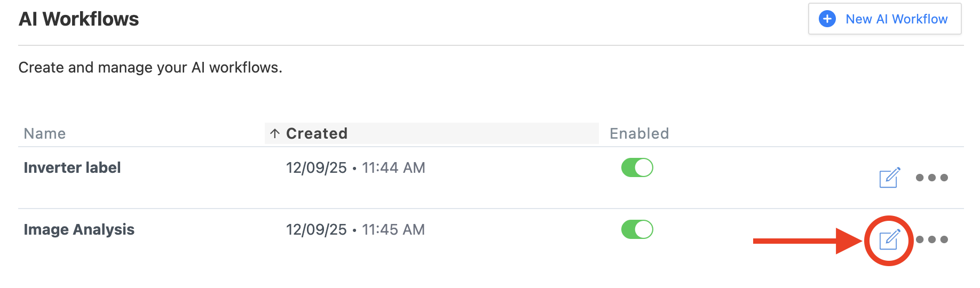Screen dimensions: 980x288
Task: Sort workflows by Name column
Action: point(45,133)
